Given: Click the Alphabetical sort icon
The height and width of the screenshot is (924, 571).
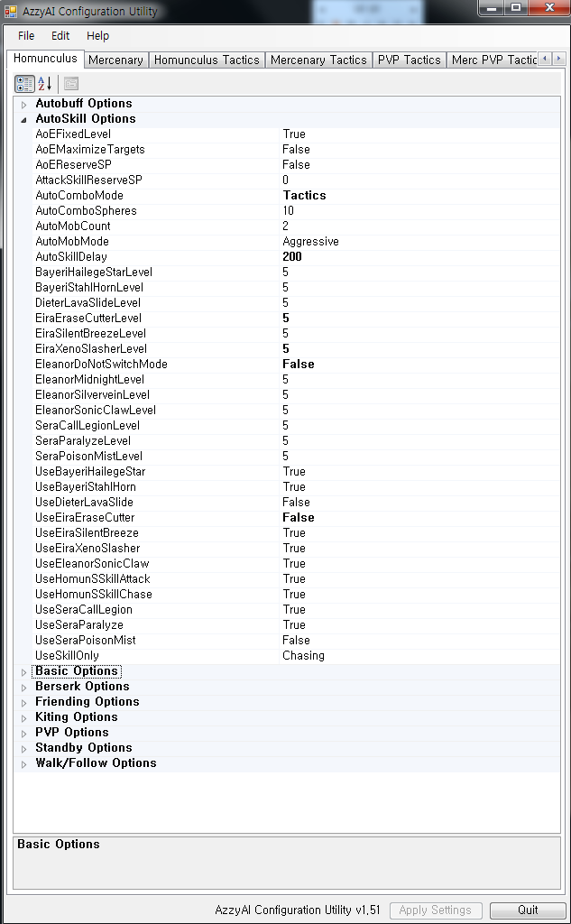Looking at the screenshot, I should pyautogui.click(x=44, y=84).
